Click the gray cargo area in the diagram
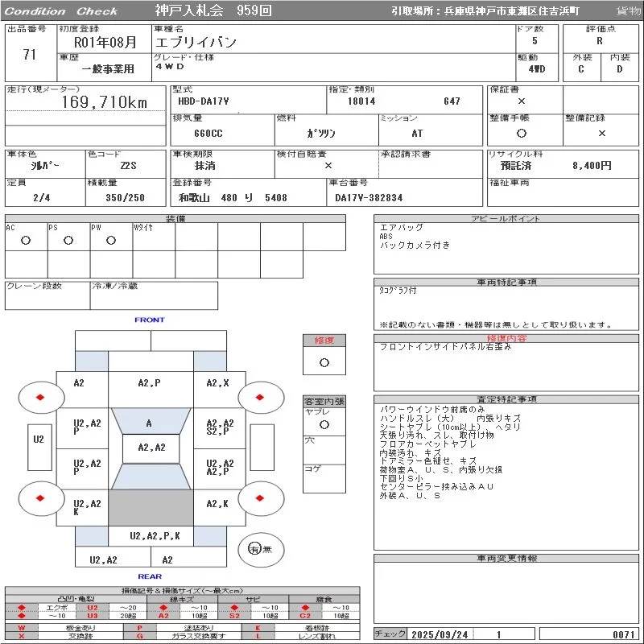Image resolution: width=644 pixels, height=644 pixels. coord(151,508)
